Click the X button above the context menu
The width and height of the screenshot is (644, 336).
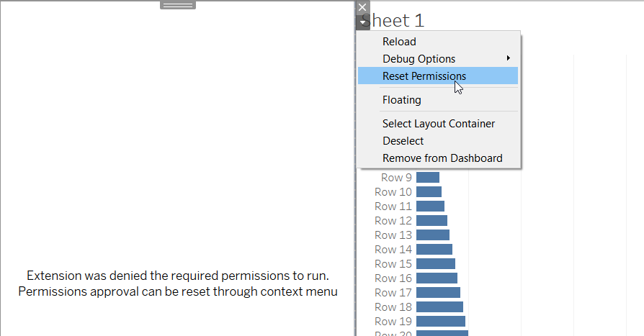tap(362, 6)
